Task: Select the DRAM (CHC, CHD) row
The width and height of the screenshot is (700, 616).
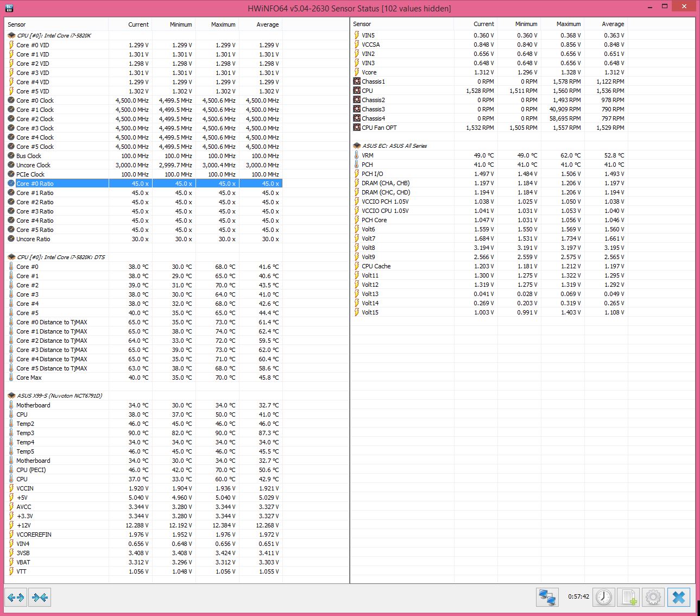Action: (x=490, y=192)
